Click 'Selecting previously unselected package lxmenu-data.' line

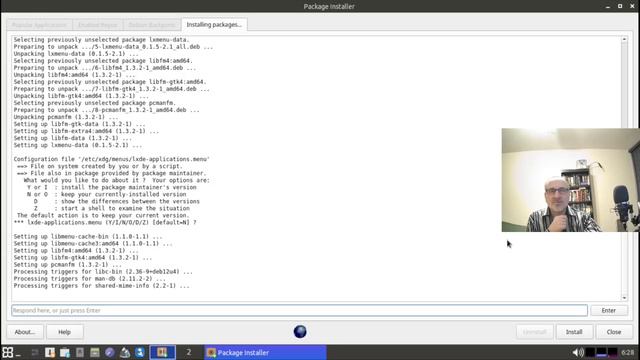[x=102, y=40]
